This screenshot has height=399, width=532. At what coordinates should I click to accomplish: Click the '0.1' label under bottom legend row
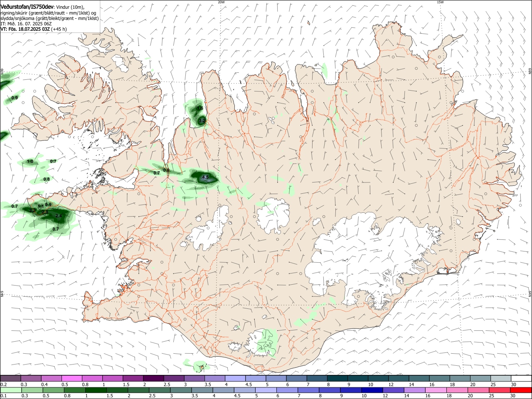(3, 396)
